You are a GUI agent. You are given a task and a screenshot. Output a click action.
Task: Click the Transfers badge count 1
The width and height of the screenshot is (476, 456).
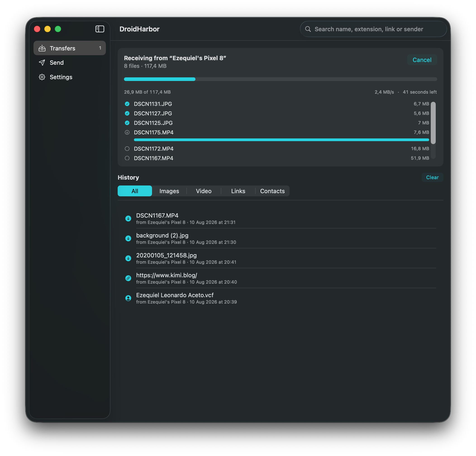coord(100,48)
